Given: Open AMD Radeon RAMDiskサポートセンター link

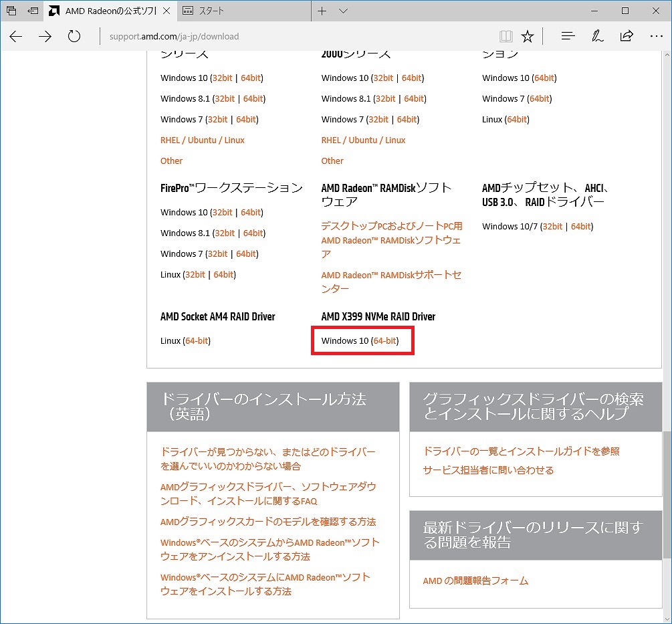Looking at the screenshot, I should coord(391,282).
